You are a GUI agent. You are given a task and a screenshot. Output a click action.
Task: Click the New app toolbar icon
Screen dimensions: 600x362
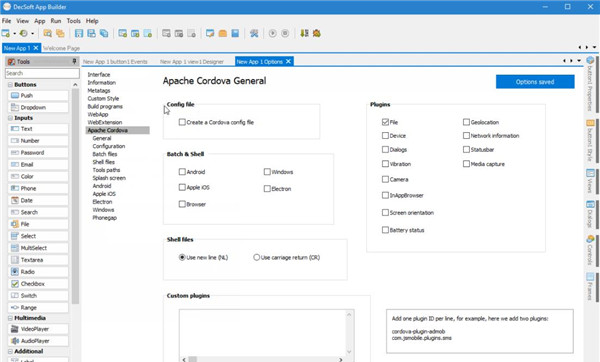pyautogui.click(x=6, y=34)
